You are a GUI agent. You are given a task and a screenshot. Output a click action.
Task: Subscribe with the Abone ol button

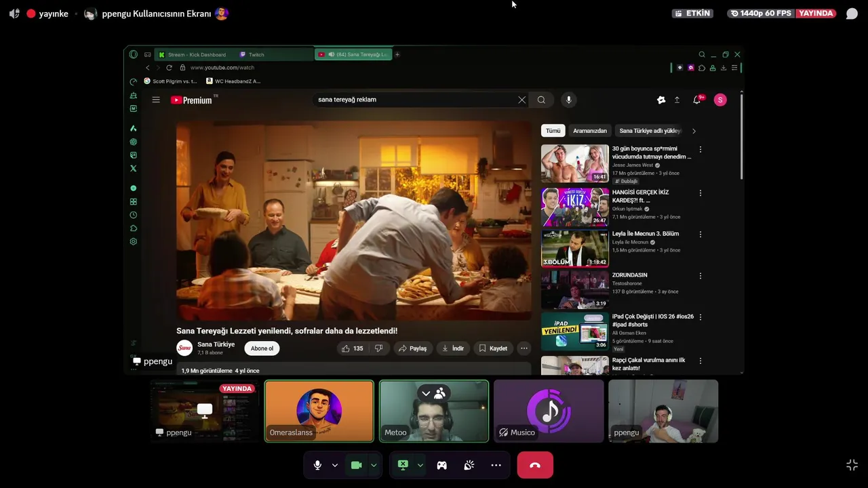point(262,348)
